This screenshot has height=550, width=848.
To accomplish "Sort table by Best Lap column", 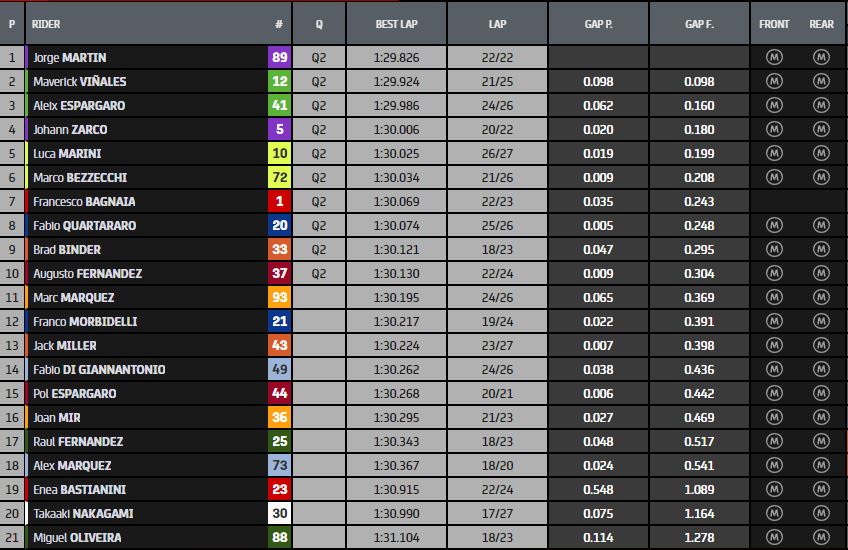I will [395, 23].
